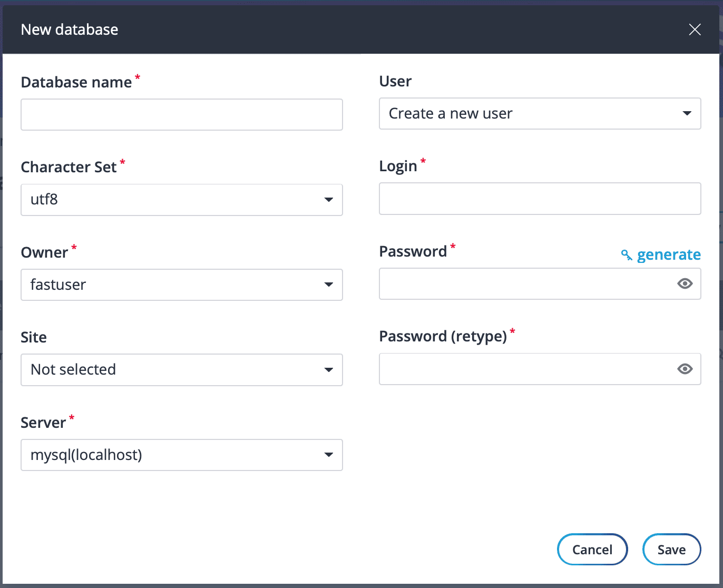The height and width of the screenshot is (588, 723).
Task: Click the Save button
Action: click(671, 549)
